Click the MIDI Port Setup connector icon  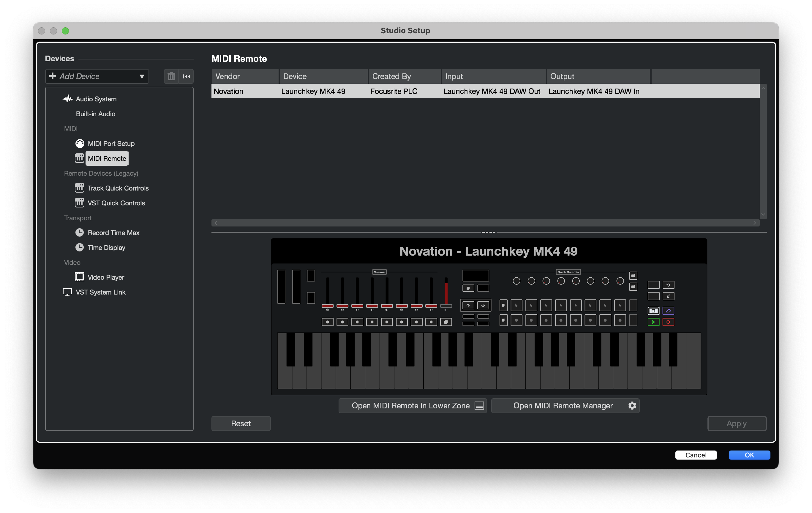[80, 144]
